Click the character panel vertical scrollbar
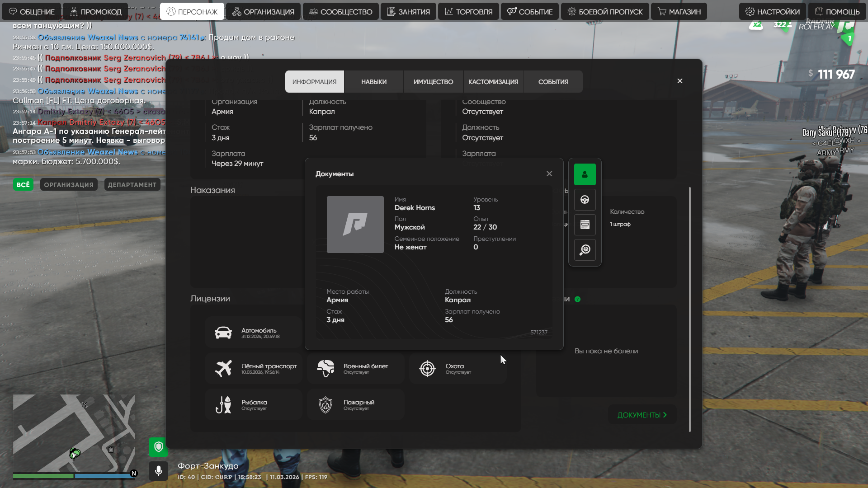868x488 pixels. 689,309
